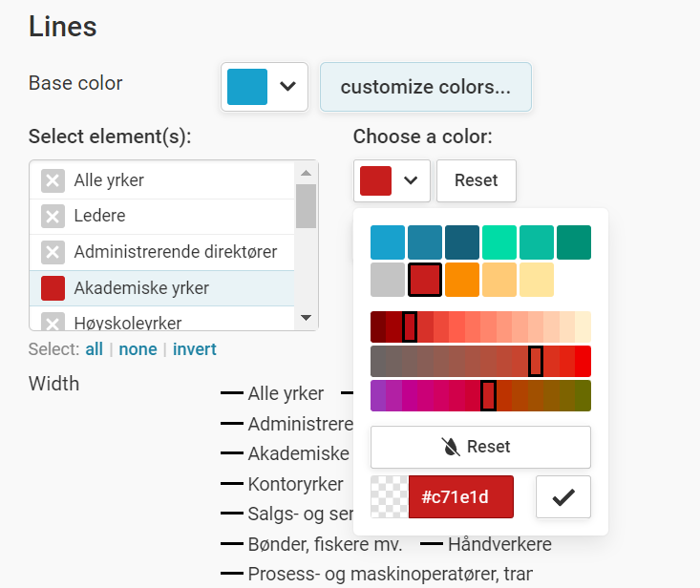Click transparent checkerboard swatch in picker
This screenshot has height=588, width=700.
click(x=389, y=496)
